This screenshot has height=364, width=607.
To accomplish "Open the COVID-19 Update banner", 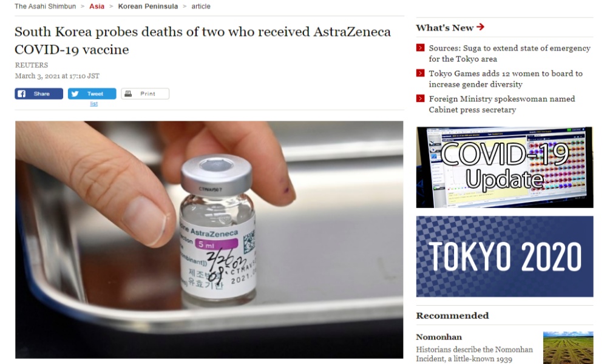I will pyautogui.click(x=504, y=167).
